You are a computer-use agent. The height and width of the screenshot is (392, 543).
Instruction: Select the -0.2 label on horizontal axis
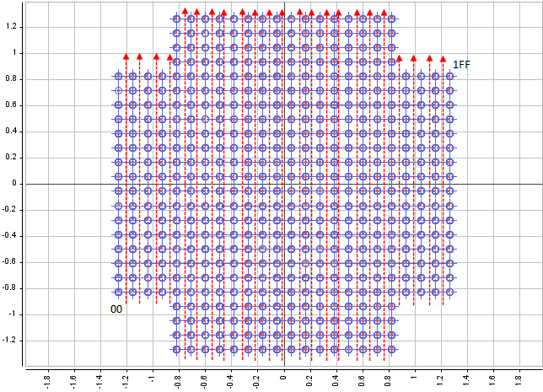pyautogui.click(x=257, y=382)
